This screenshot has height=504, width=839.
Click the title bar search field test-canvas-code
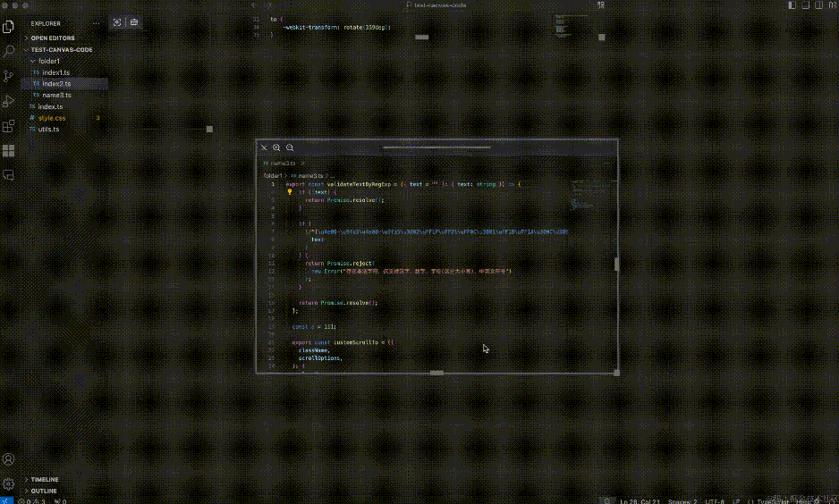click(x=436, y=4)
